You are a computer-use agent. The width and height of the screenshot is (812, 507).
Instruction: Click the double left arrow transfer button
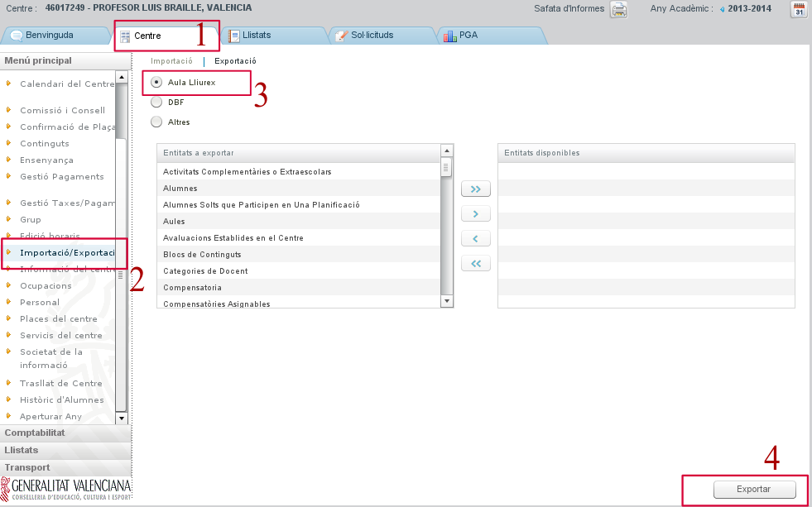click(475, 264)
